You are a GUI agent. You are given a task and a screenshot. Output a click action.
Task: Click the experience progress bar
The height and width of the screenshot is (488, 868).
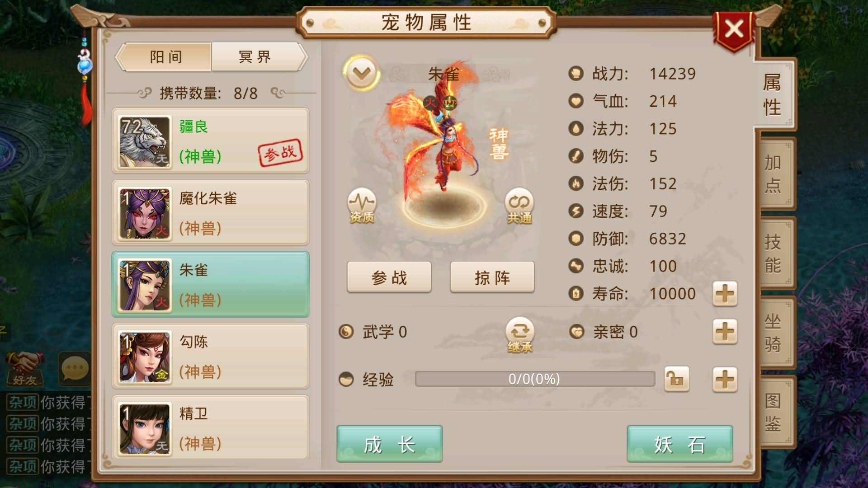click(x=535, y=379)
